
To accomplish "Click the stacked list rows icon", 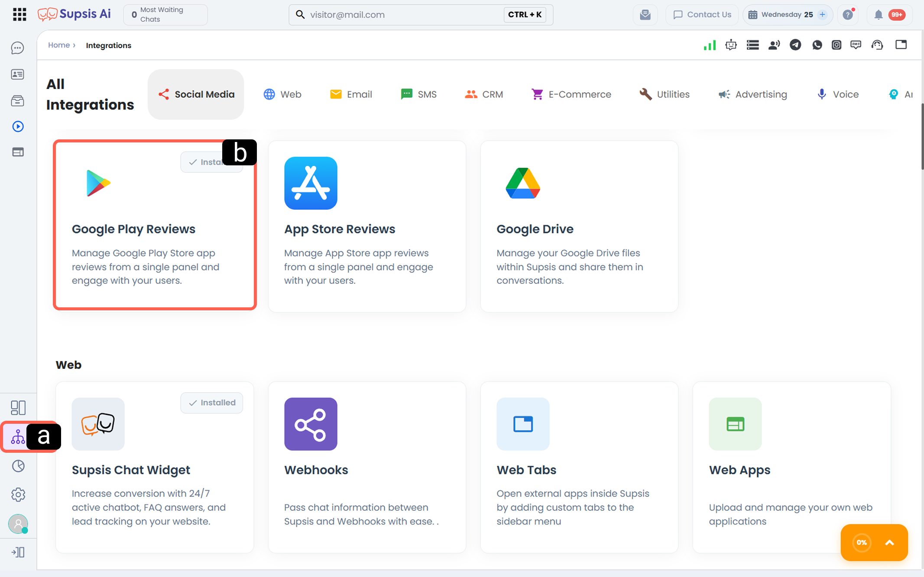I will pos(753,45).
